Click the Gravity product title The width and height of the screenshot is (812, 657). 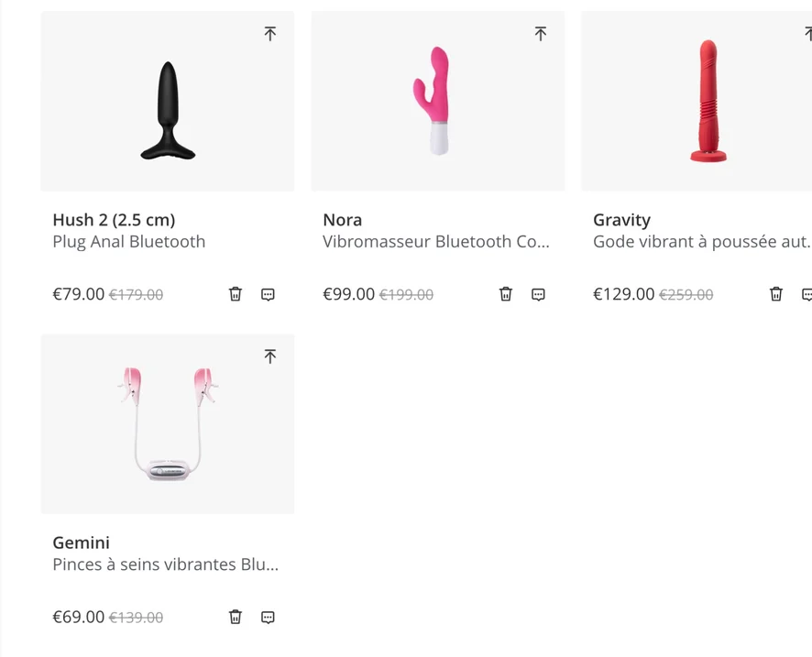pyautogui.click(x=621, y=221)
